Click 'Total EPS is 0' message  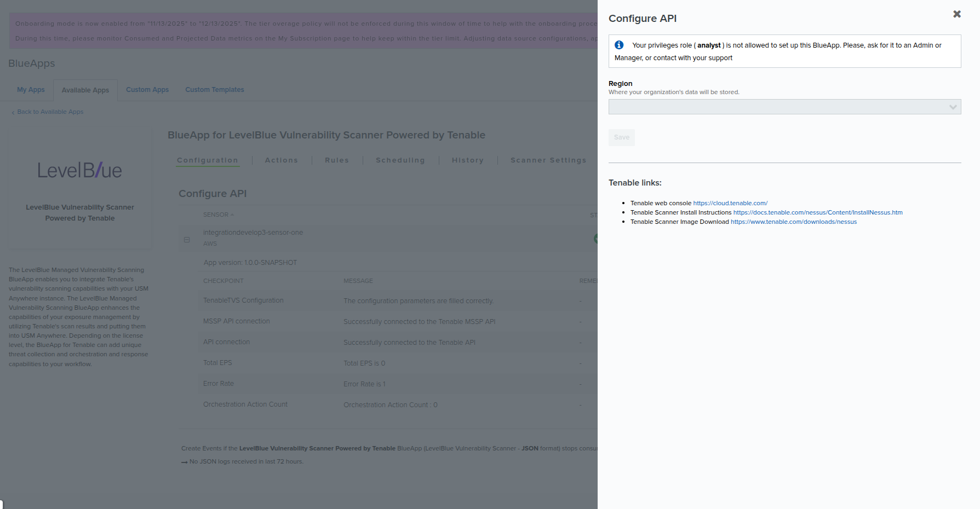click(364, 363)
